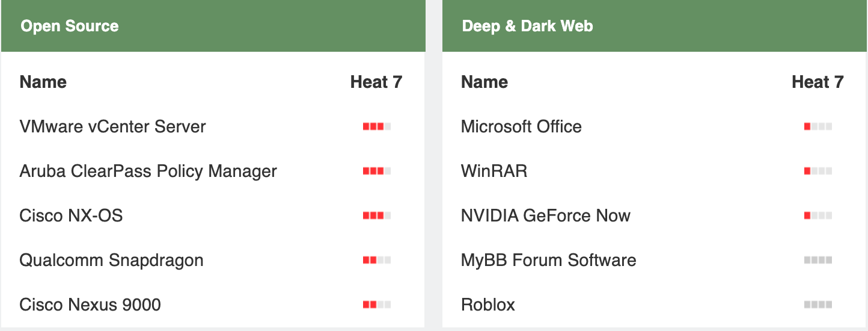Click the Qualcomm Snapdragon heat bars
The image size is (868, 331).
tap(377, 261)
